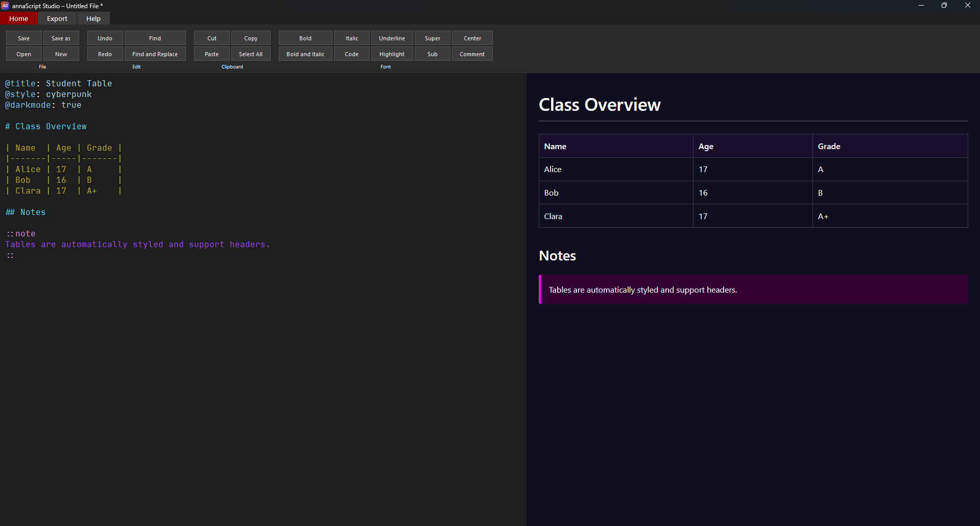The image size is (980, 526).
Task: Apply Italic formatting
Action: pos(352,38)
